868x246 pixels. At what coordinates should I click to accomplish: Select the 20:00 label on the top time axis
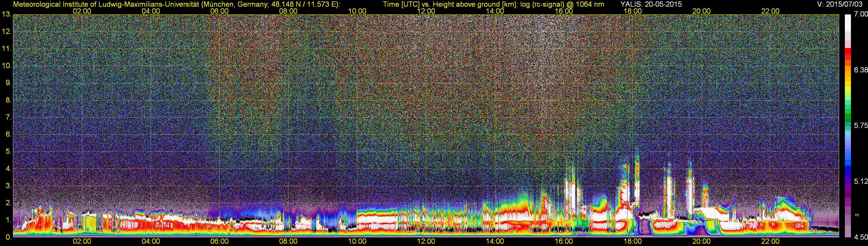pos(702,11)
